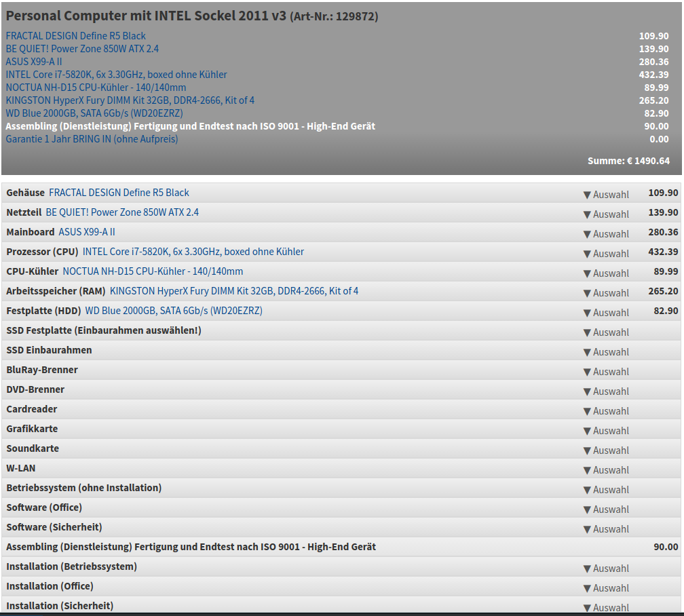Open Auswahl for Festplatte (HDD) row
This screenshot has width=684, height=616.
click(607, 312)
